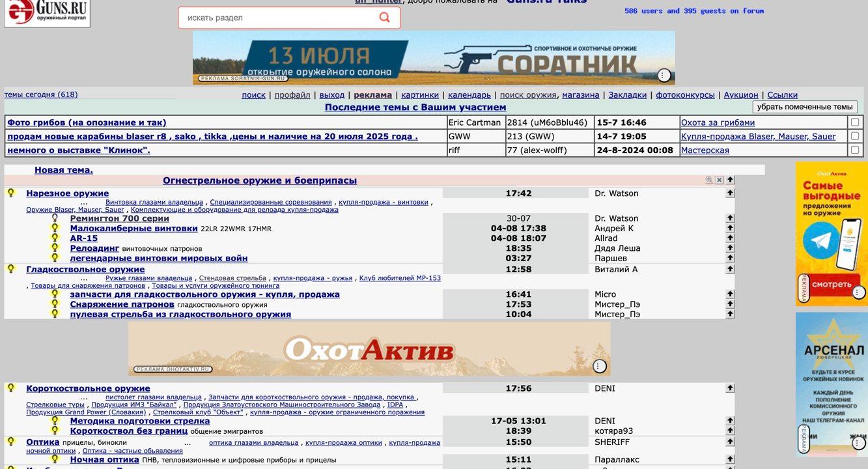The width and height of the screenshot is (868, 469).
Task: Click up arrow in Огнестрельное оружие header
Action: 730,180
